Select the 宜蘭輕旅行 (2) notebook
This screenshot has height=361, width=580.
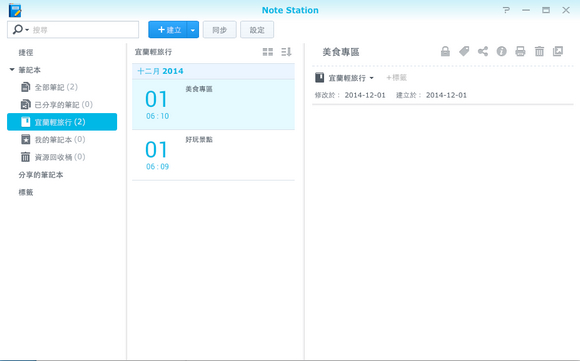coord(62,122)
